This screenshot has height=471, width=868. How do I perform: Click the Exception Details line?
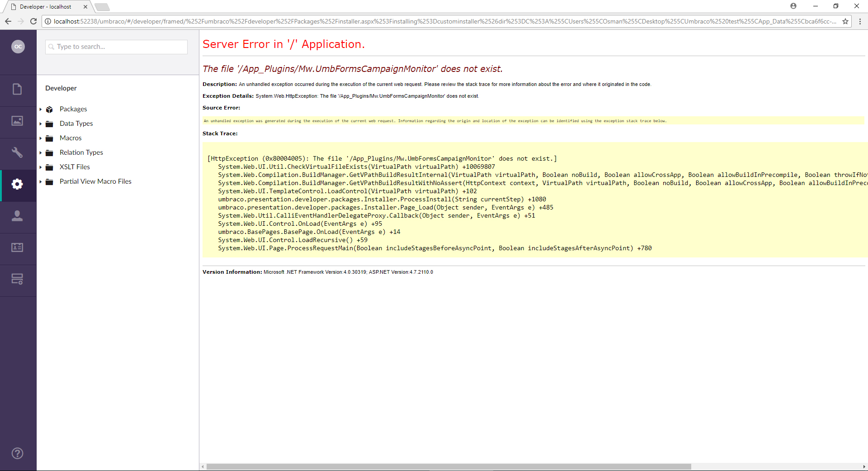[x=341, y=96]
